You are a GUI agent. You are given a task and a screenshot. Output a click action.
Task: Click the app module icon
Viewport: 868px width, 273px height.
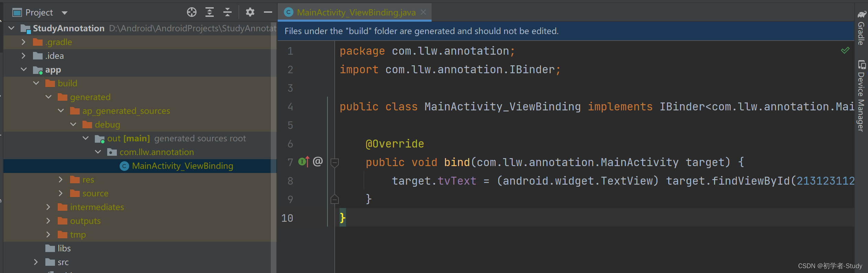point(38,70)
